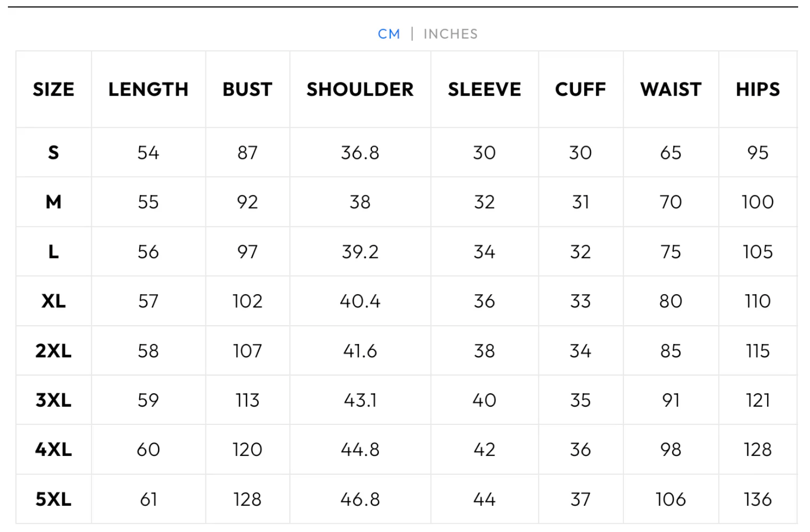810x532 pixels.
Task: Click the 5XL waist value 106
Action: pyautogui.click(x=671, y=499)
